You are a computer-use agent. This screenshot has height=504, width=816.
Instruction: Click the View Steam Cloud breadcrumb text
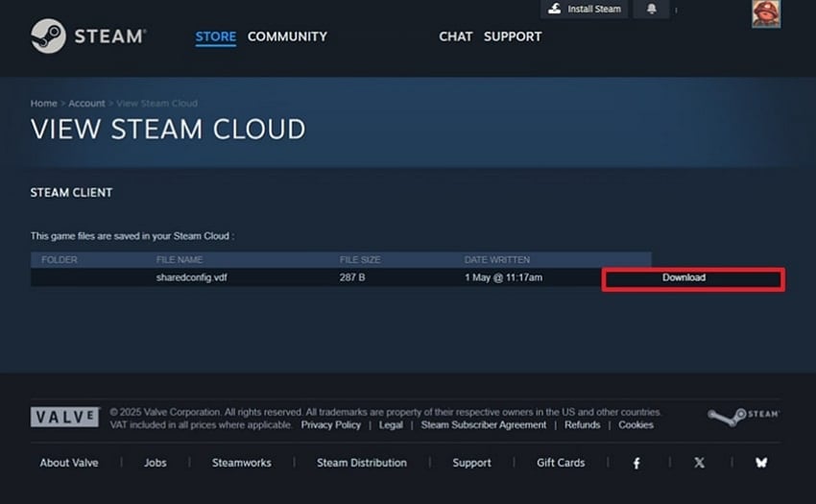[157, 103]
